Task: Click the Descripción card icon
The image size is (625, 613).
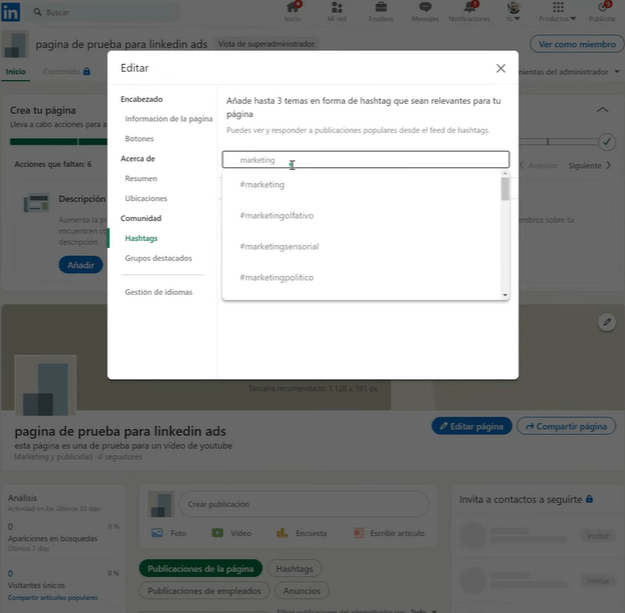Action: tap(36, 203)
